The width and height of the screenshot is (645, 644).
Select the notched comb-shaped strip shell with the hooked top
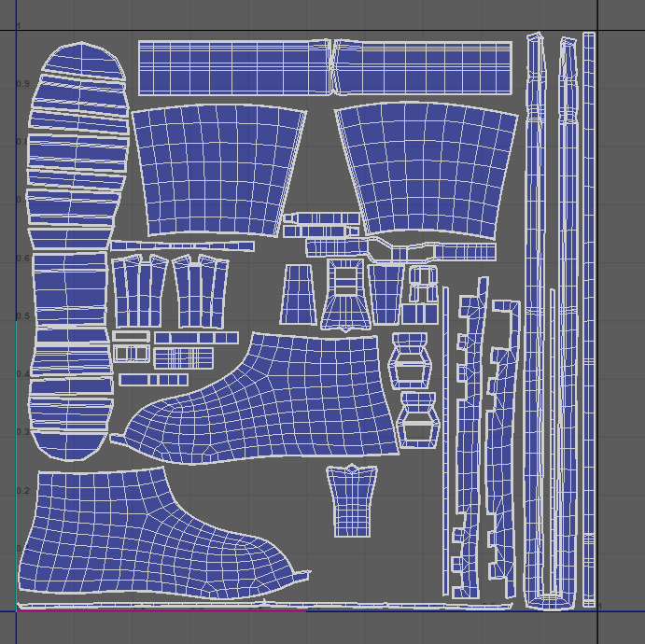(x=503, y=448)
